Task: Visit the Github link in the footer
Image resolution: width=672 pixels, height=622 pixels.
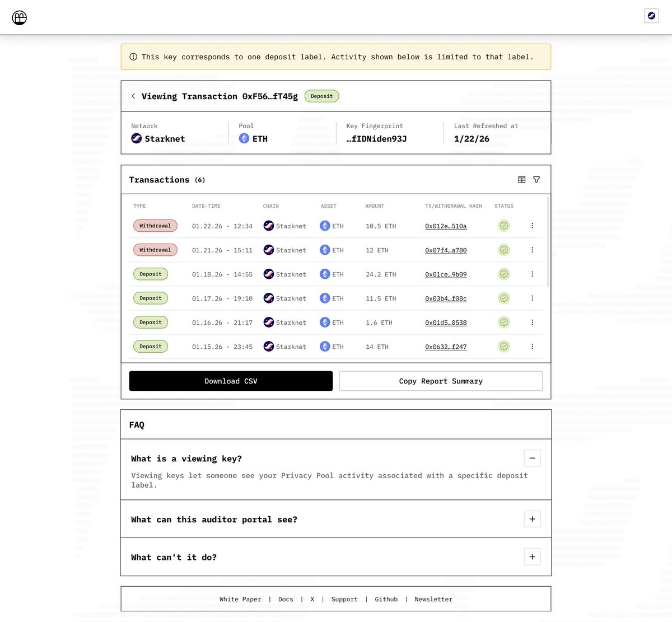Action: 386,599
